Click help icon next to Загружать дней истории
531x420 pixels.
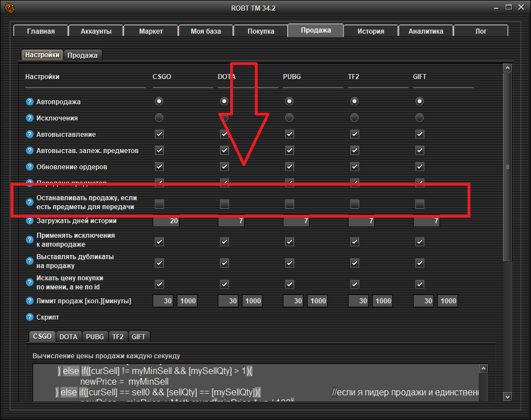pyautogui.click(x=30, y=221)
